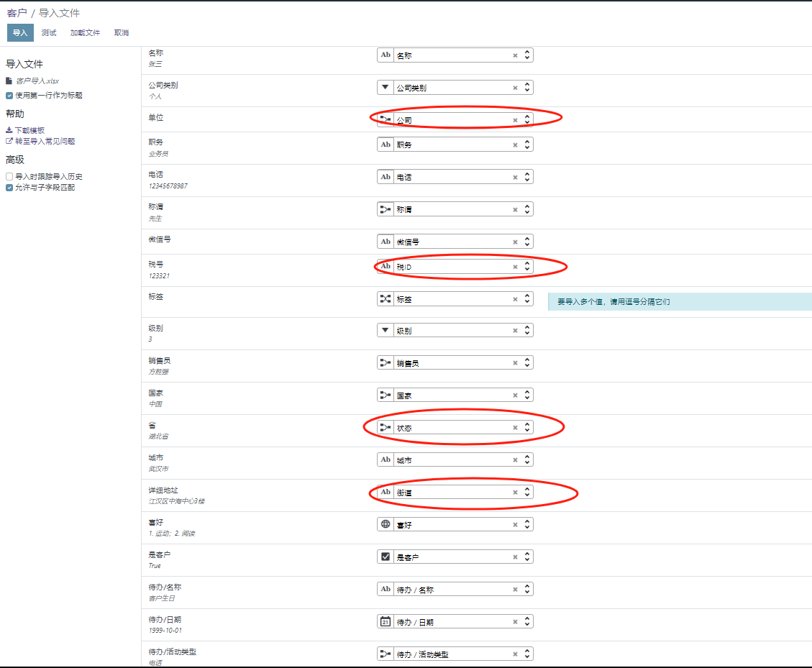
Task: Uncheck 允许与子字段匹配 option
Action: click(x=9, y=187)
